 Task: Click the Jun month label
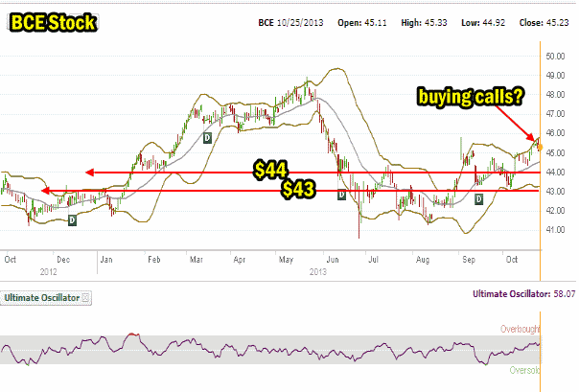pyautogui.click(x=333, y=260)
